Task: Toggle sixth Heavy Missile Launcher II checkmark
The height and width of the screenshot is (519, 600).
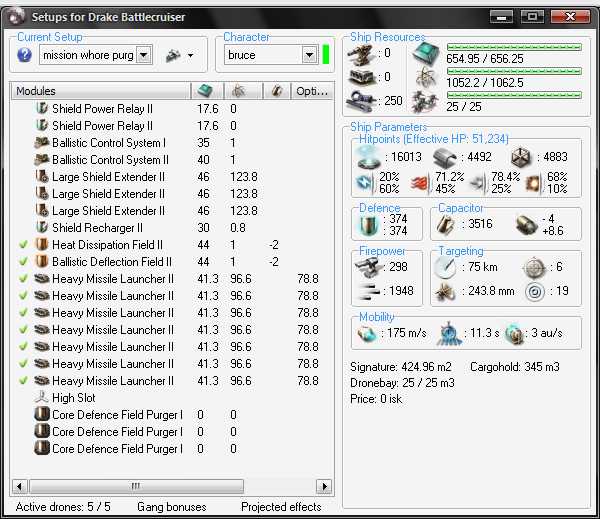Action: (x=24, y=363)
